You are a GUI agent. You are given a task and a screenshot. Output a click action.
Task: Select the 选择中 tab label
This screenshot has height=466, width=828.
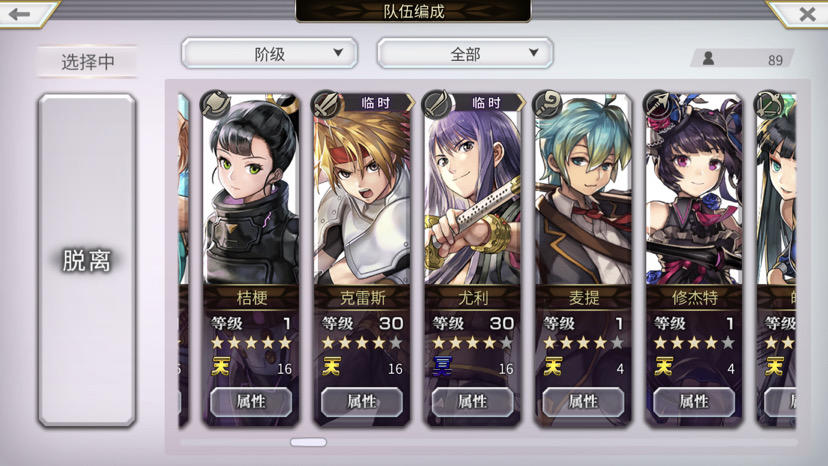(88, 62)
